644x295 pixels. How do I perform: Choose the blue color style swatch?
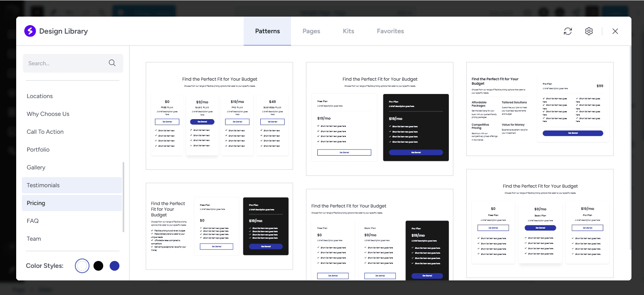(x=115, y=266)
